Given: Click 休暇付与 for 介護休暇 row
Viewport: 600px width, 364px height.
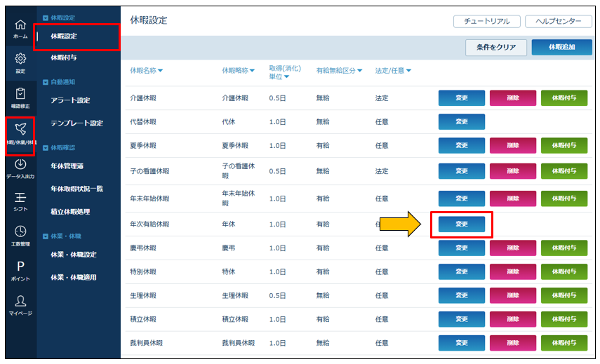Looking at the screenshot, I should click(x=564, y=98).
